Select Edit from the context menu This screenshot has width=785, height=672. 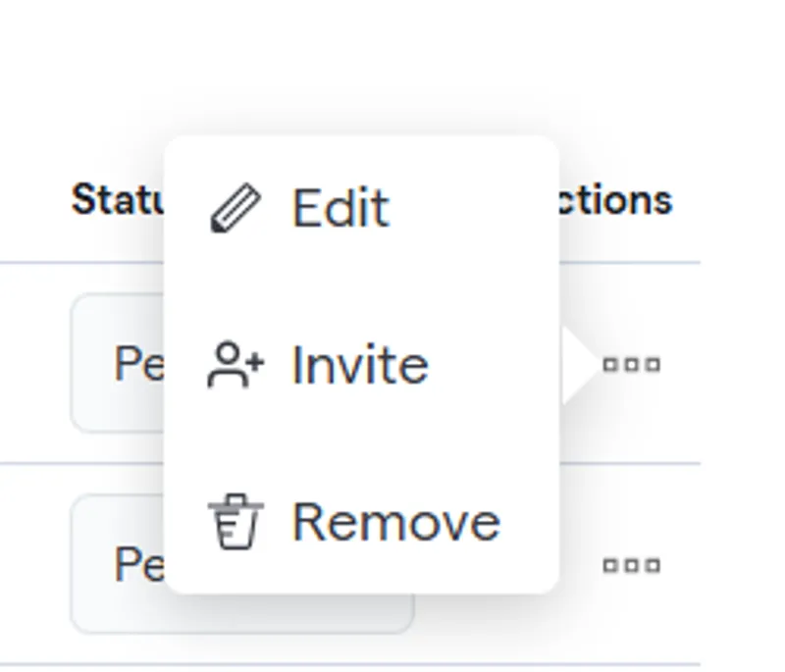[342, 207]
